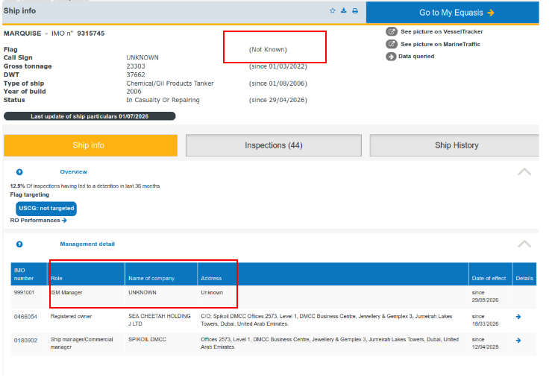Click the (Not Known) flag text
The height and width of the screenshot is (392, 552).
click(x=268, y=50)
